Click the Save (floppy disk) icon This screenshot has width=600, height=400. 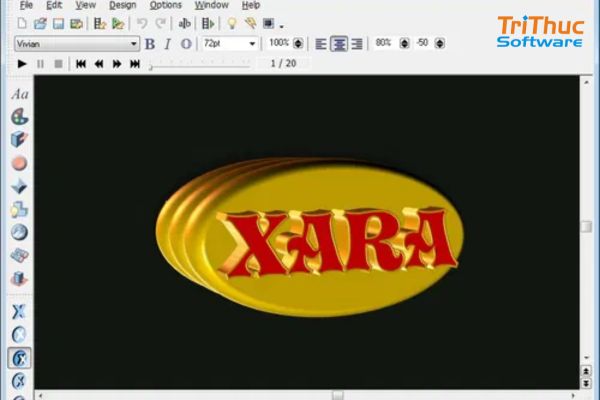(58, 24)
